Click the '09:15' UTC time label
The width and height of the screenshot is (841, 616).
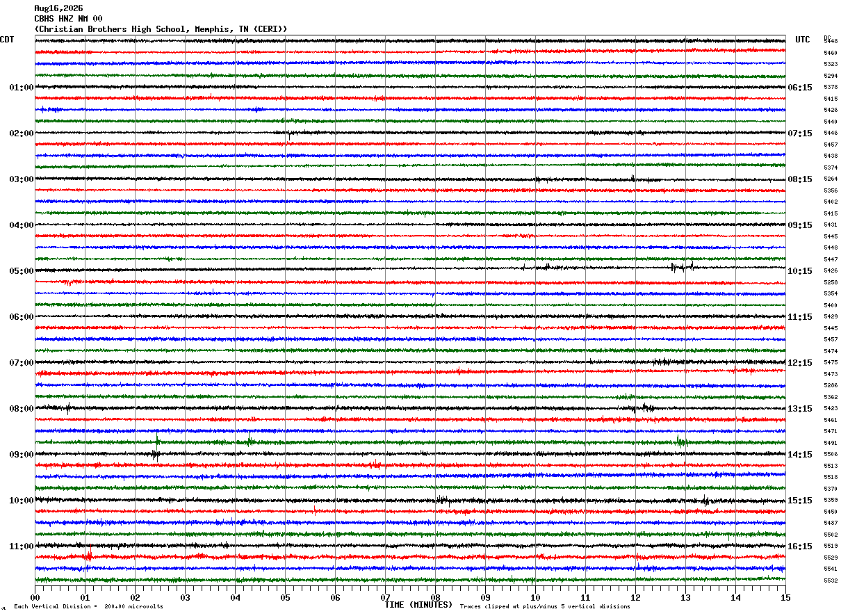pos(800,225)
